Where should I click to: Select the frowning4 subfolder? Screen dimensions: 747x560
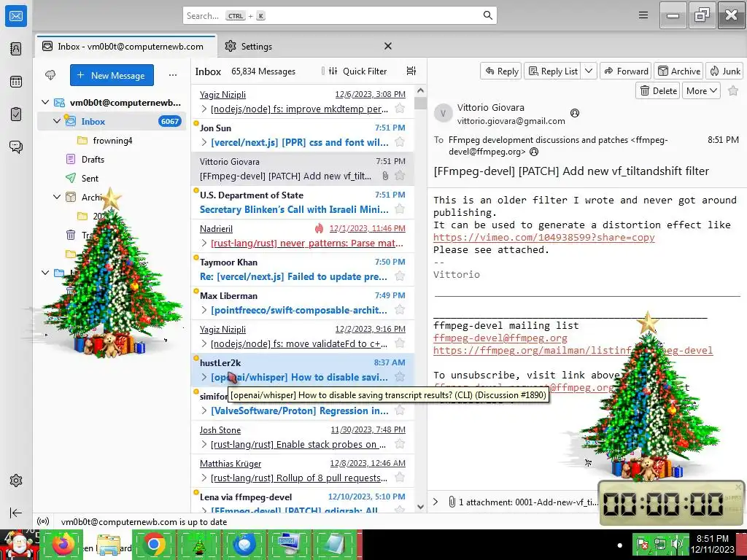112,141
